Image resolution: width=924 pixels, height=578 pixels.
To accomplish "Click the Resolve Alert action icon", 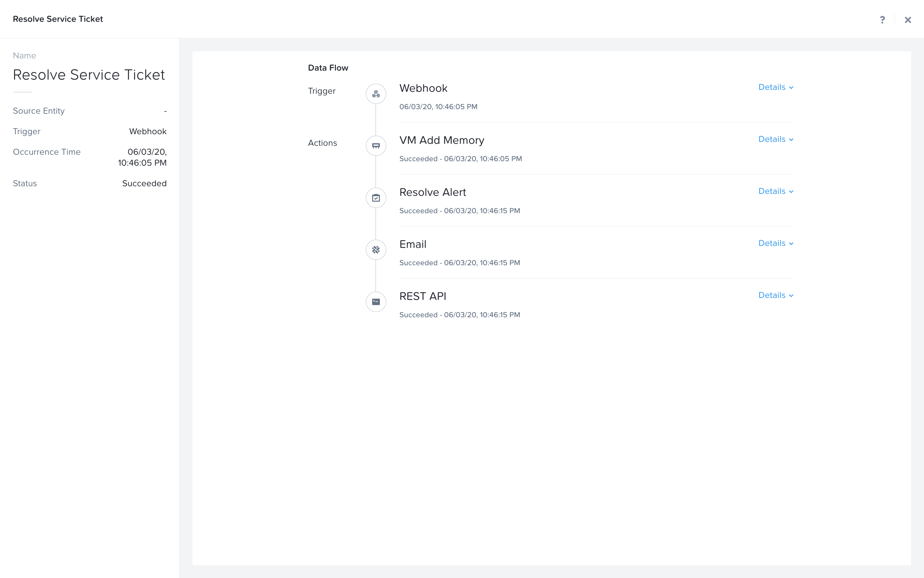I will coord(376,197).
